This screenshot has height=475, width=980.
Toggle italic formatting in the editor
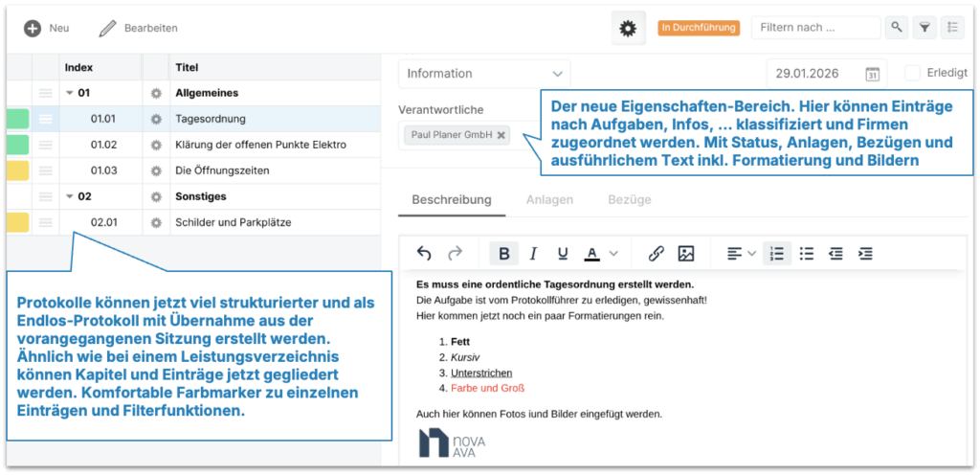(533, 254)
